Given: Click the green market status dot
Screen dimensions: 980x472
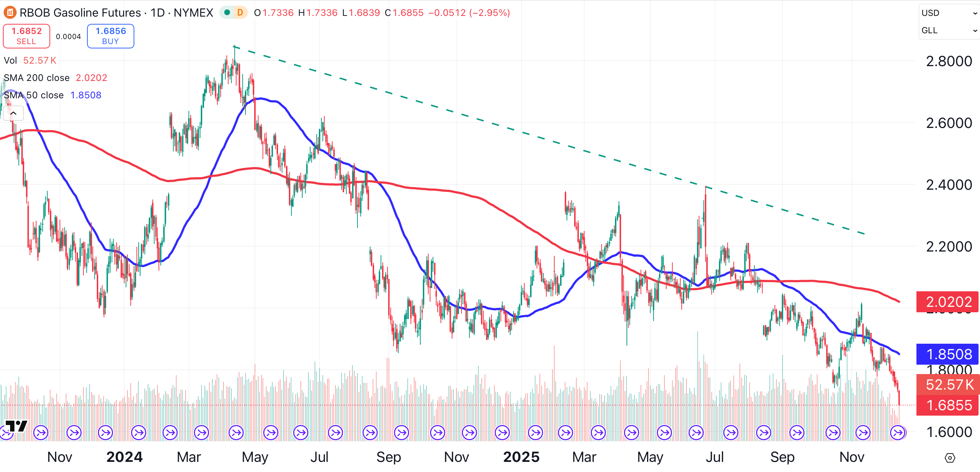Looking at the screenshot, I should 227,13.
